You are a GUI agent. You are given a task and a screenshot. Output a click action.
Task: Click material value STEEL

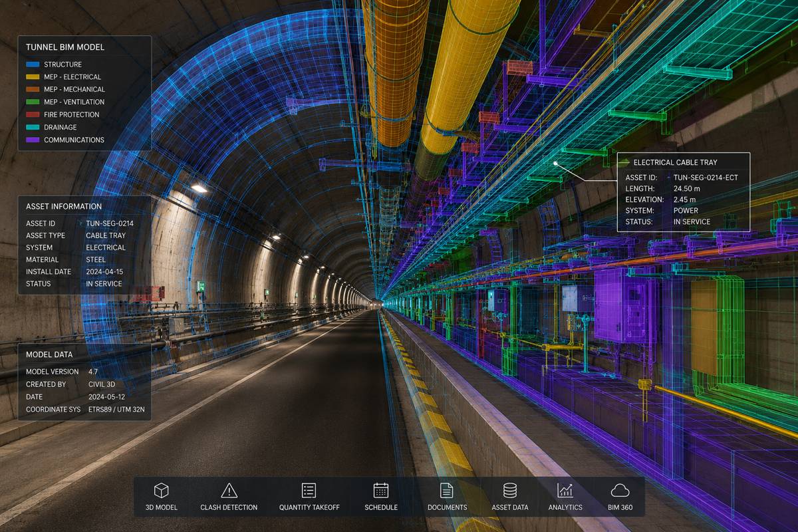click(96, 259)
